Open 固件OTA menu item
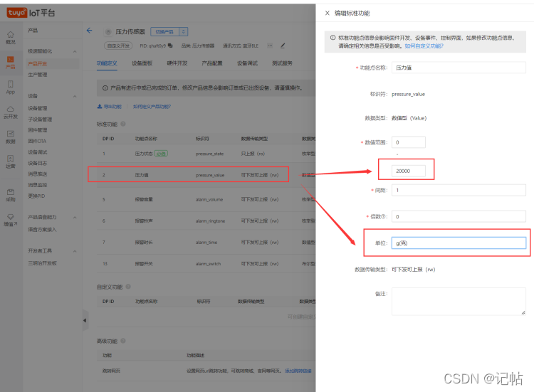This screenshot has width=534, height=392. 37,141
